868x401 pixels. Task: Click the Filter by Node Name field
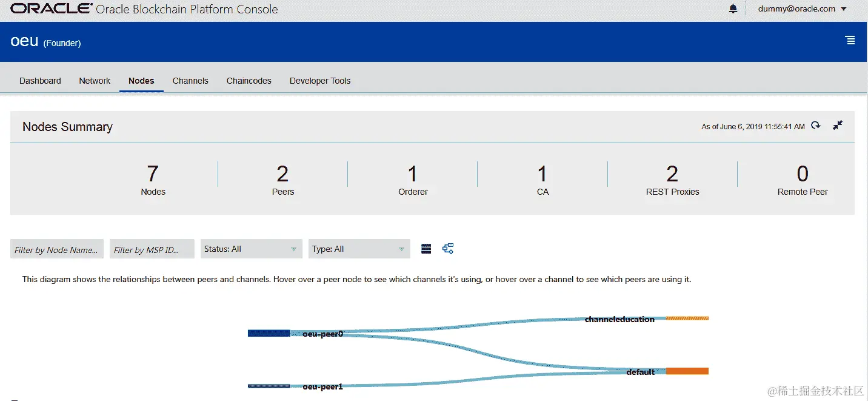(57, 249)
